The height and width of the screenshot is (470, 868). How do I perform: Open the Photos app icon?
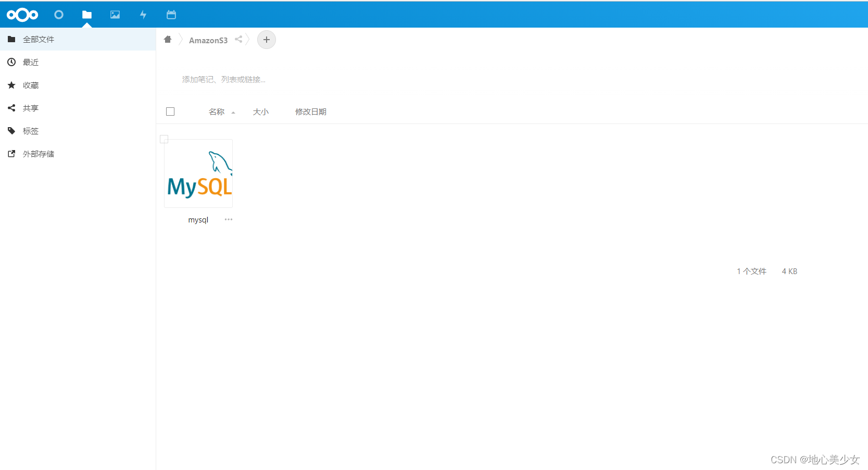pos(115,15)
